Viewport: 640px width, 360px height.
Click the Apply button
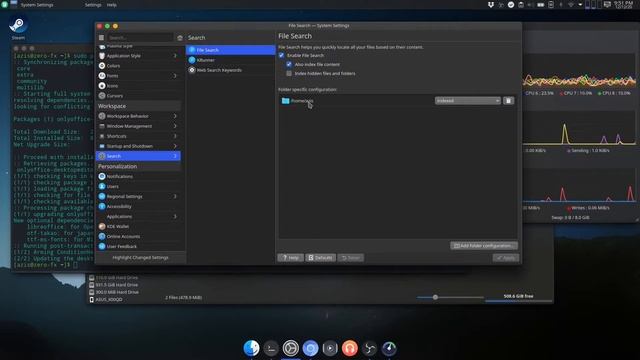click(506, 258)
